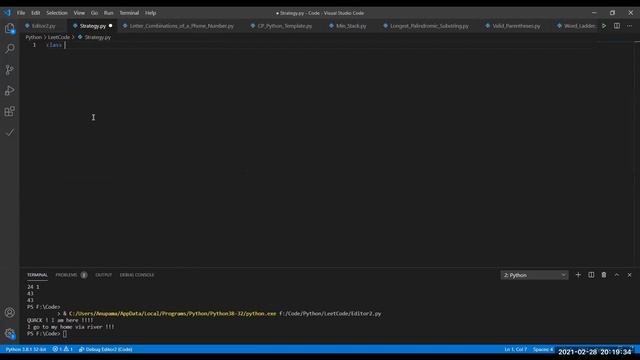640x360 pixels.
Task: Open editor More Actions ellipsis
Action: click(x=629, y=26)
